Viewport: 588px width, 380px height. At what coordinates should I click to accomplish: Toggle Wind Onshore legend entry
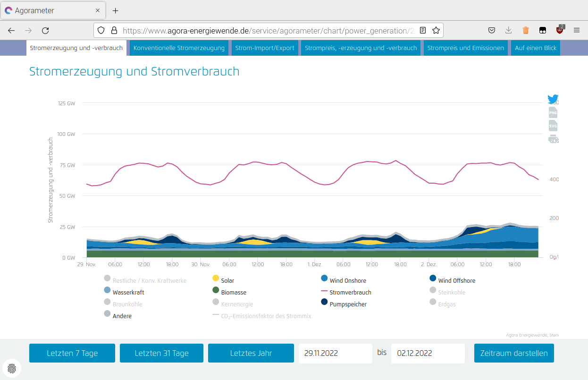347,280
